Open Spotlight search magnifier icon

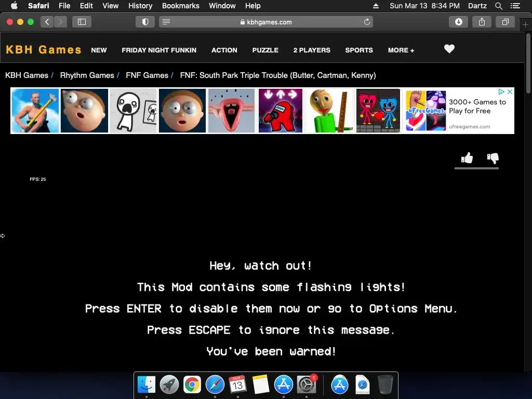point(498,6)
